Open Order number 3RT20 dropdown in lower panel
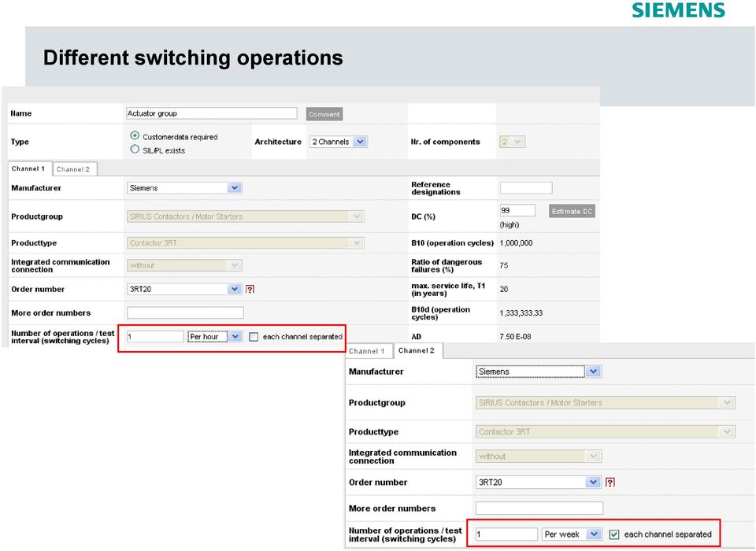 point(539,482)
